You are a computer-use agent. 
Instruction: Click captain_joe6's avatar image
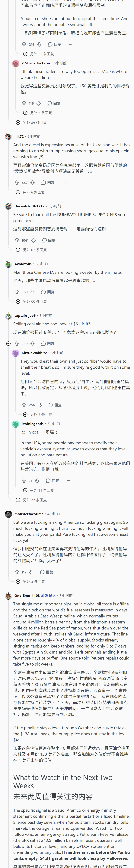[8, 316]
